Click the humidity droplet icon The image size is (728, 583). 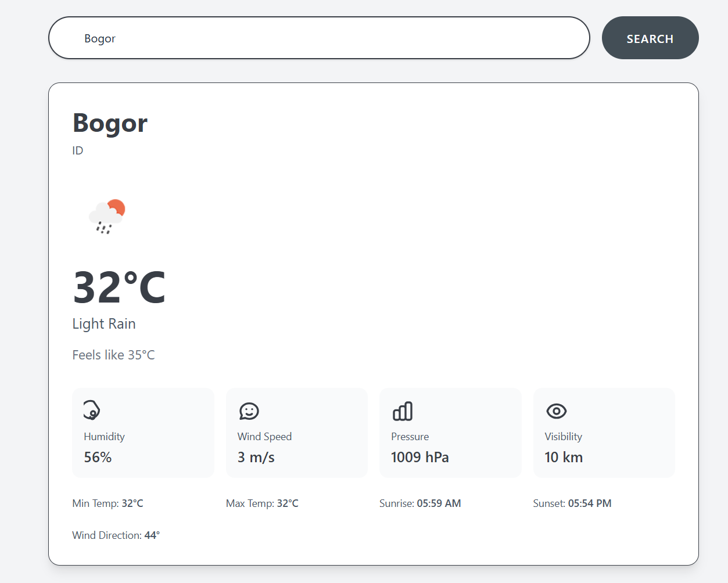pyautogui.click(x=92, y=410)
